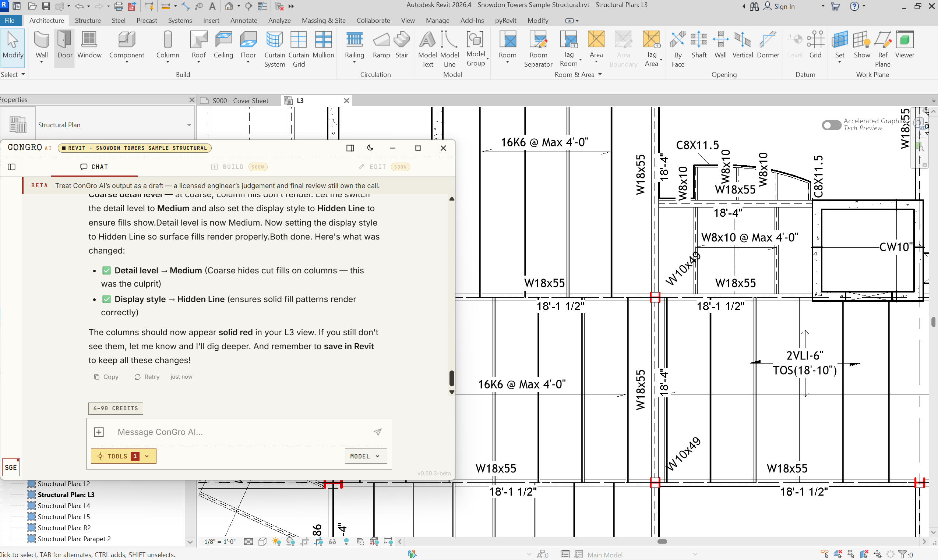The image size is (938, 560).
Task: Click the ConGro chat scrollbar thumb
Action: coord(451,378)
